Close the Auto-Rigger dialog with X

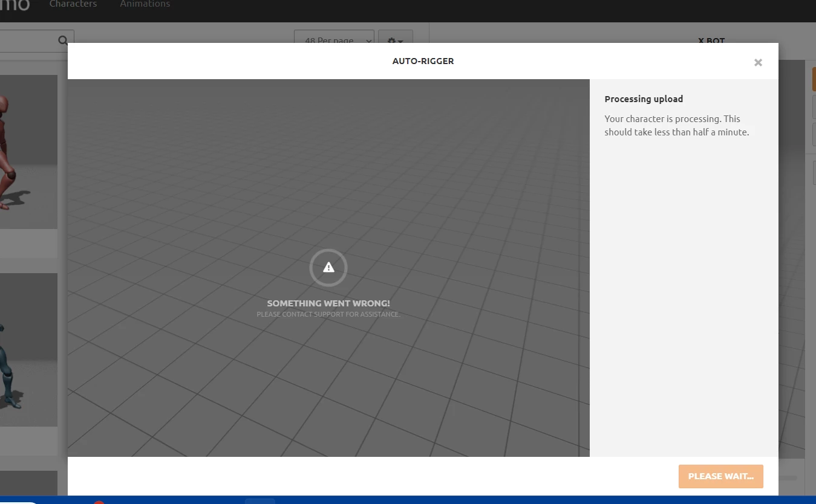click(x=758, y=62)
